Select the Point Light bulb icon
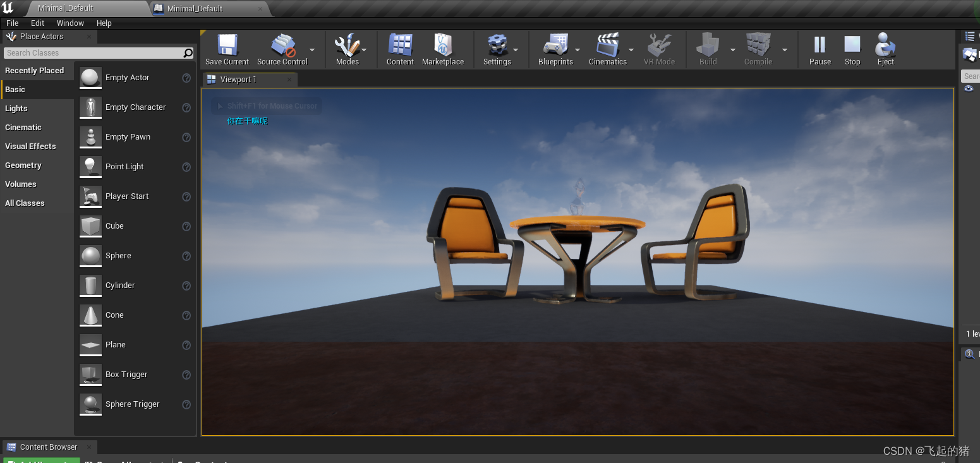The image size is (980, 463). pyautogui.click(x=91, y=167)
